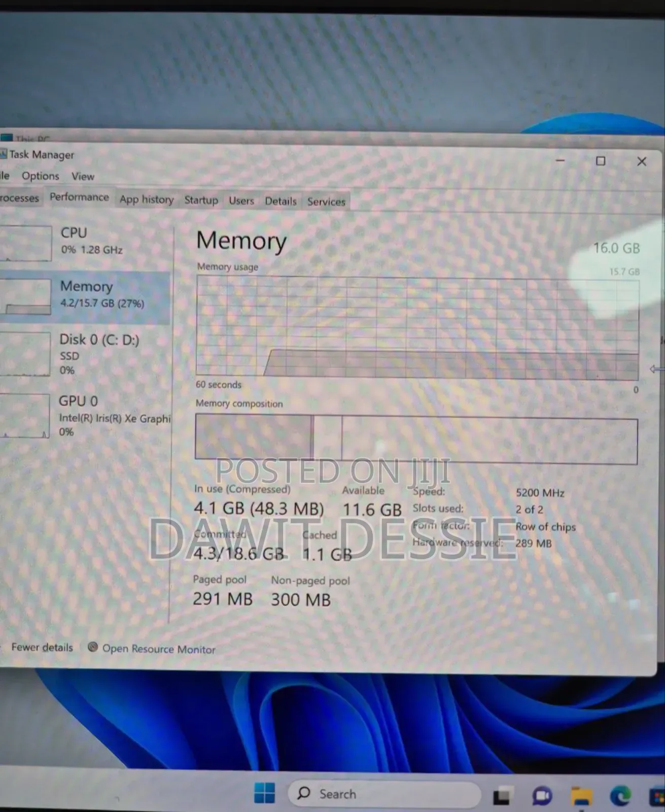Click the 5200 MHz speed value

540,493
